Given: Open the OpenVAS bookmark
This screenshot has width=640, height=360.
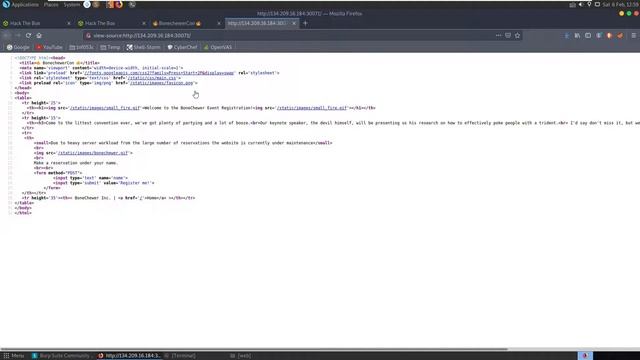Looking at the screenshot, I should click(x=218, y=47).
